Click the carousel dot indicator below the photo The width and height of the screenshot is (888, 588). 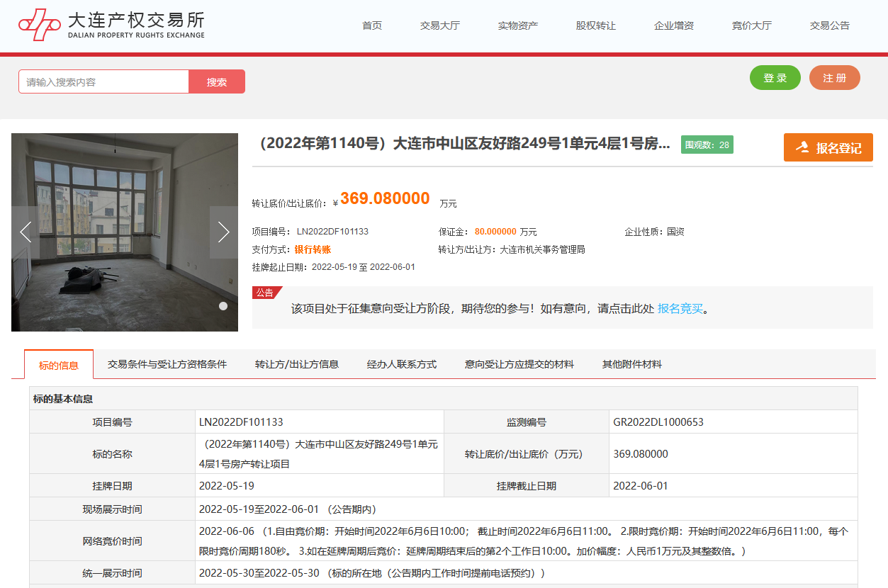(x=223, y=306)
